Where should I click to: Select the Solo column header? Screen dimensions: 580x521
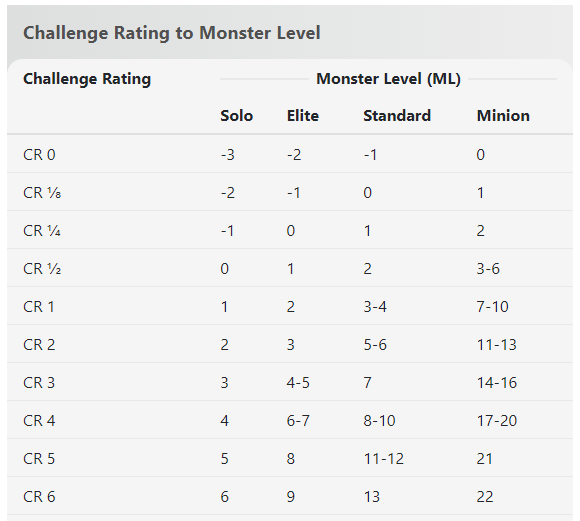(237, 116)
